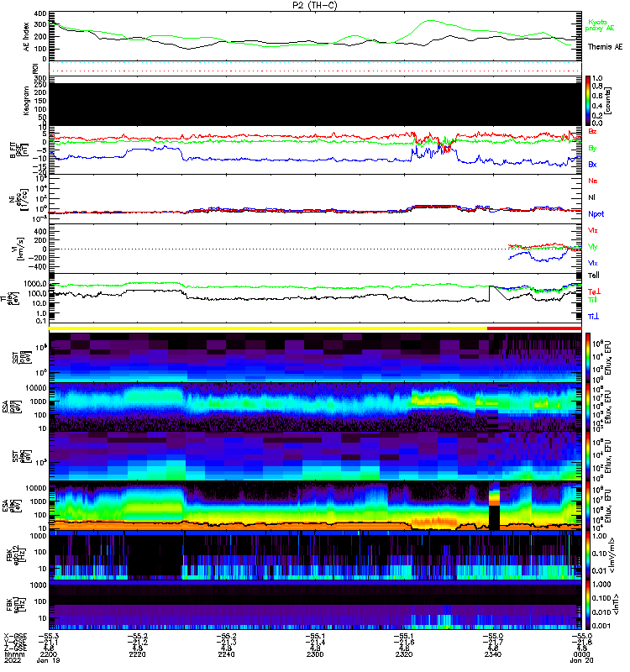Click the 2240 time axis label
This screenshot has width=630, height=672.
pyautogui.click(x=226, y=654)
